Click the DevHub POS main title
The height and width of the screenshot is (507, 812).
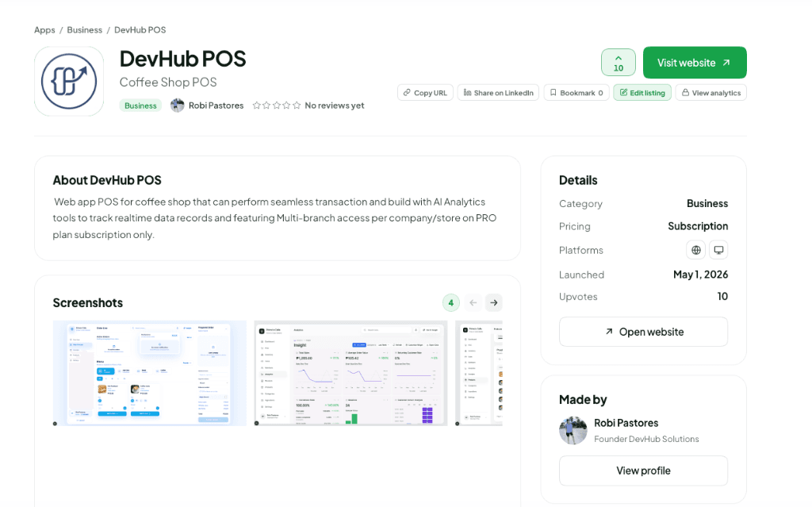point(183,59)
